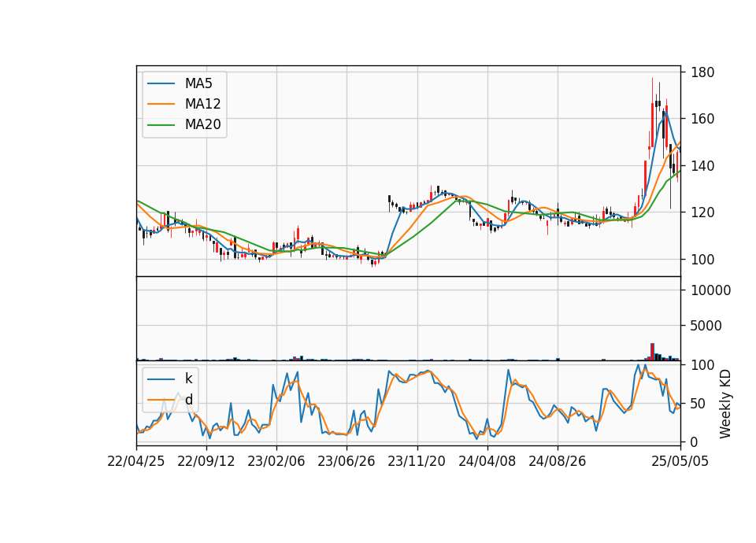The image size is (756, 543).
Task: Click the 180 price axis label
Action: 702,72
